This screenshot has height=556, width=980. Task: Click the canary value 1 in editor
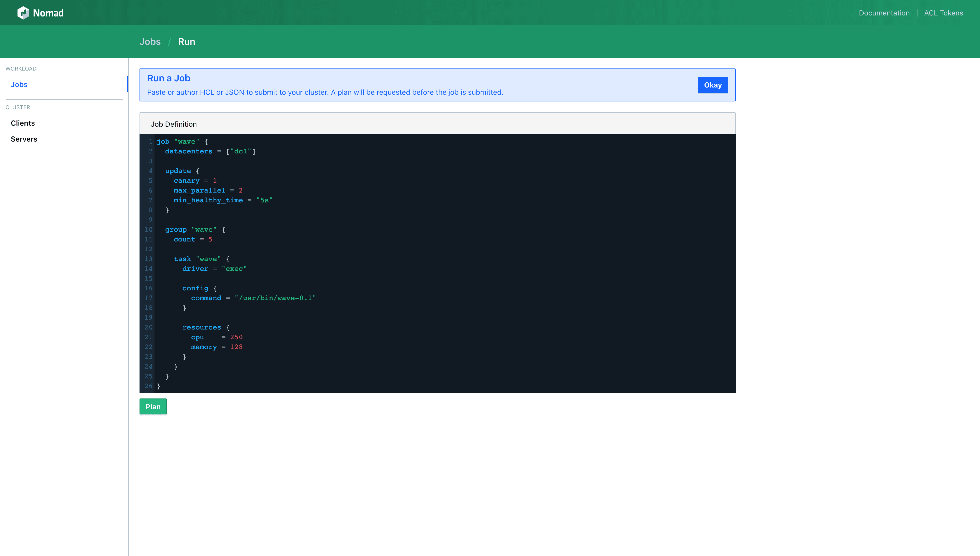coord(214,181)
